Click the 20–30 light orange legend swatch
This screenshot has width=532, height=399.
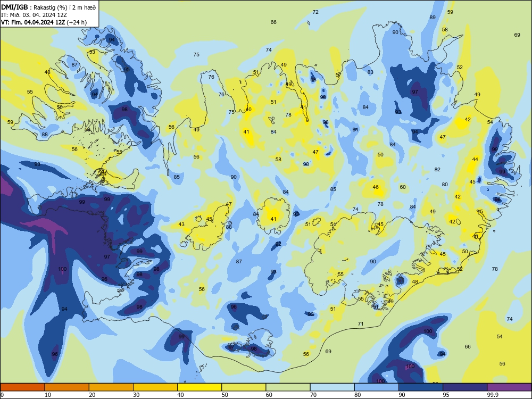coord(111,387)
